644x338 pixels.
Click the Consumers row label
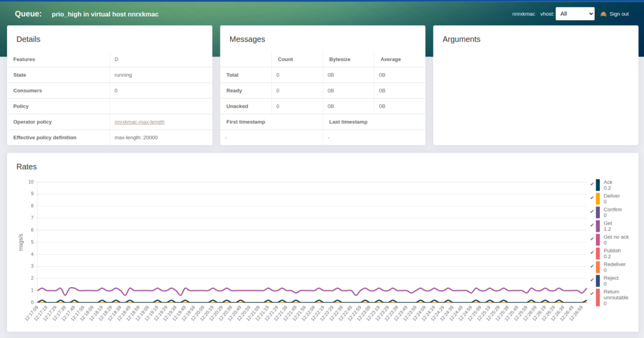click(x=28, y=91)
